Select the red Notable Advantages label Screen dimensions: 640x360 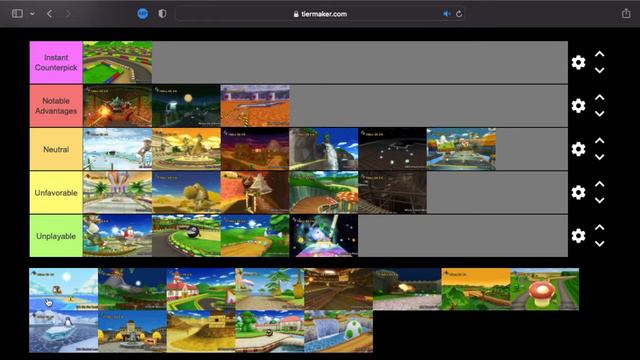pos(56,106)
